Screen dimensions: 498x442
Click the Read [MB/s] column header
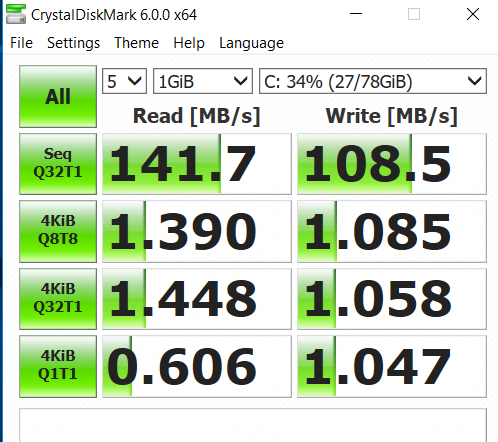click(x=196, y=116)
